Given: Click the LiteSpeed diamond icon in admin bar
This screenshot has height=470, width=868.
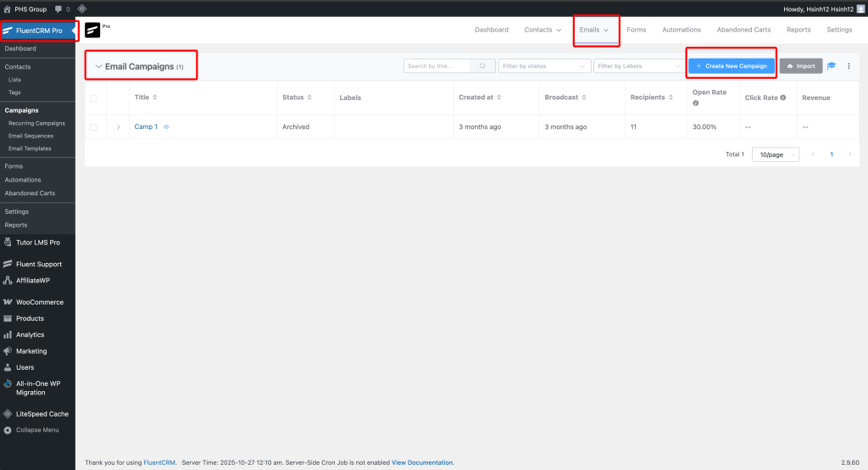Looking at the screenshot, I should [x=82, y=8].
